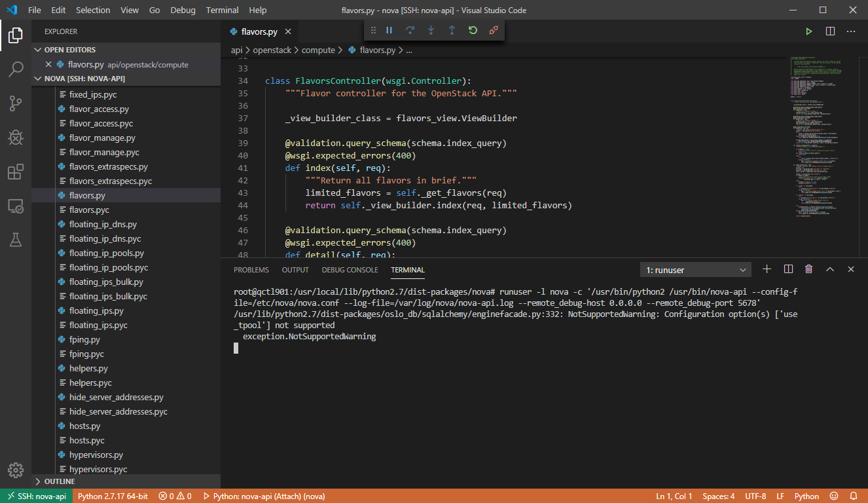Change language mode via Python status item

click(x=806, y=496)
